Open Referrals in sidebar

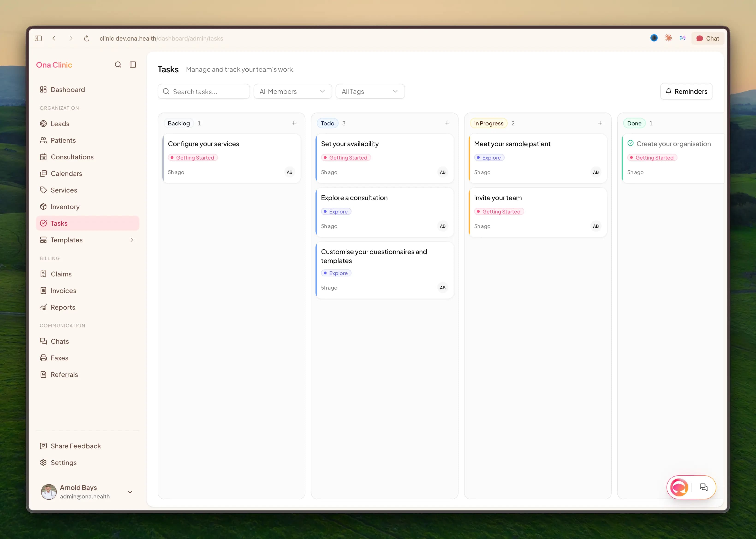point(88,375)
